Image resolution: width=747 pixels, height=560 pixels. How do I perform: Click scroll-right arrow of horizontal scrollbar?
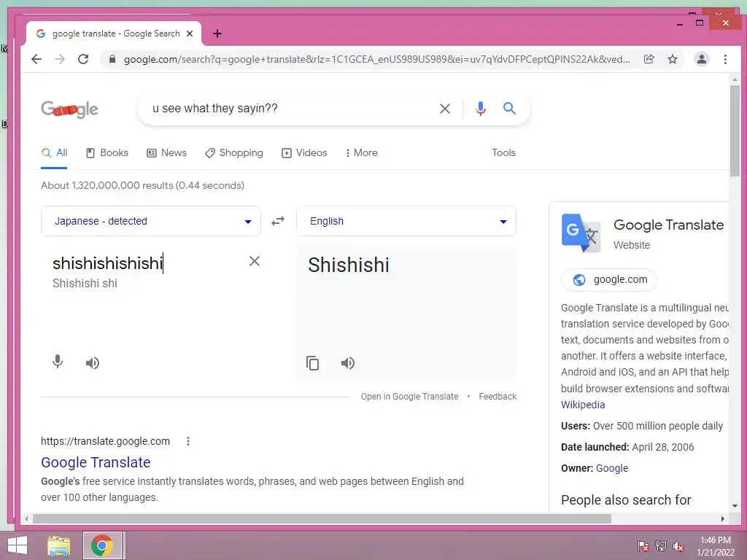click(723, 518)
